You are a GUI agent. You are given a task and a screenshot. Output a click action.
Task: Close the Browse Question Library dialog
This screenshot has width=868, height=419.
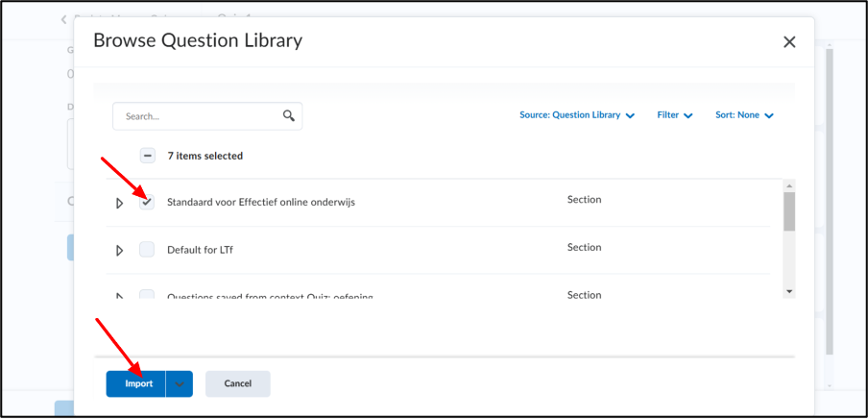coord(789,41)
